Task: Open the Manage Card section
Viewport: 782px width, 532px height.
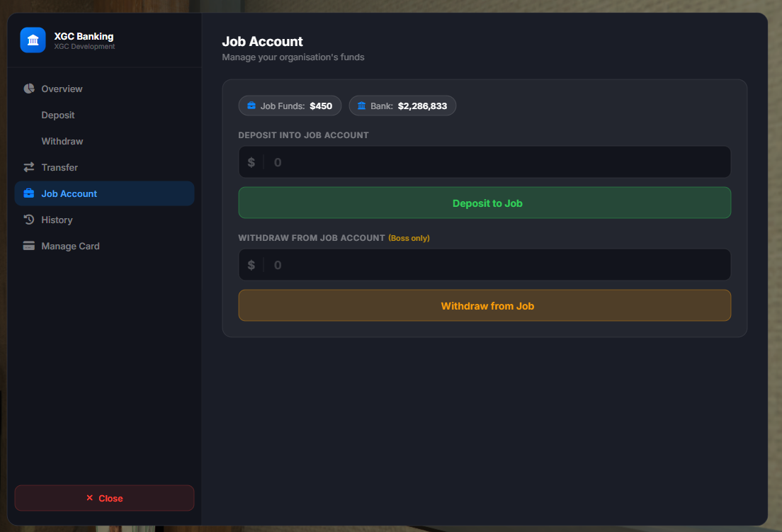Action: [x=104, y=246]
